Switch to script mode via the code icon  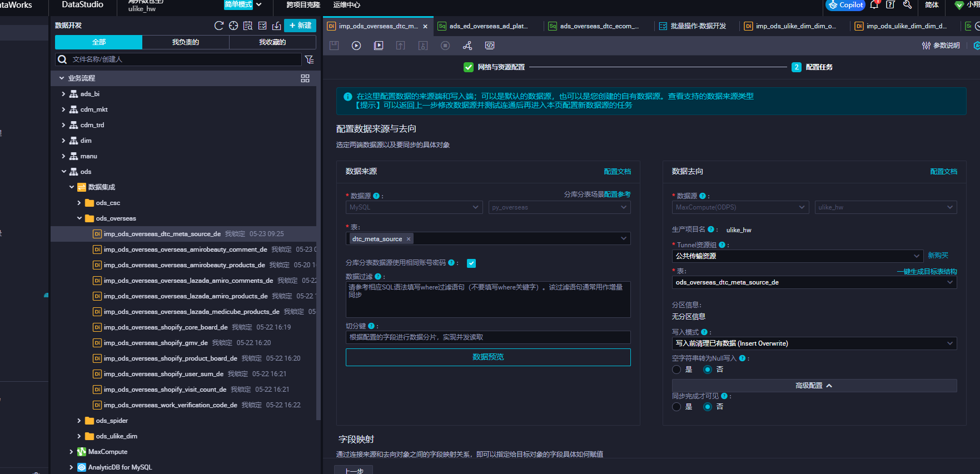click(x=490, y=46)
